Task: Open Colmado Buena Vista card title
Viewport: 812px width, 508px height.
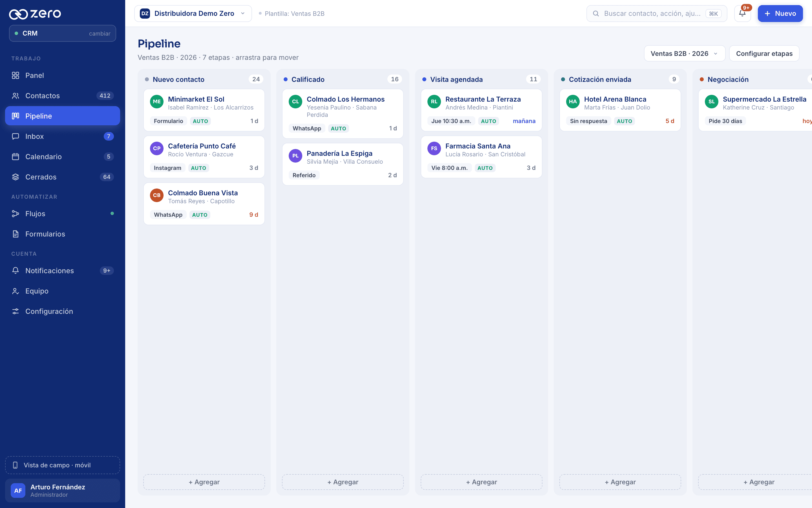Action: point(203,193)
